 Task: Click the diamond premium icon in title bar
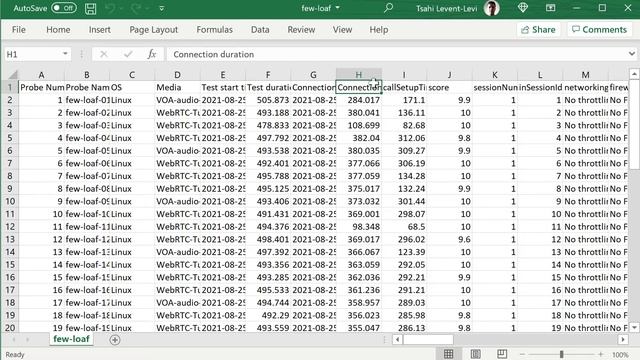pos(523,8)
